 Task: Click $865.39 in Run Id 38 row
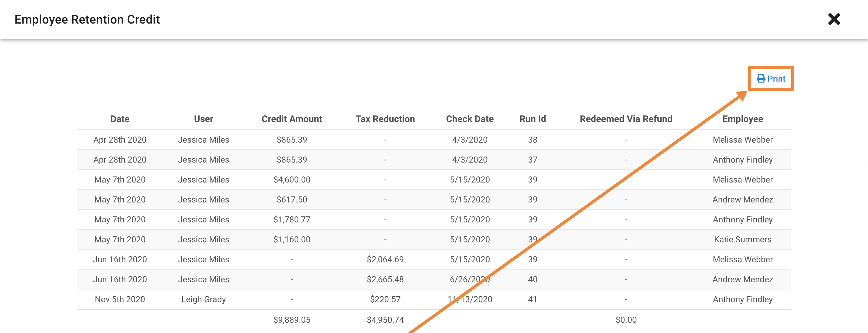click(x=292, y=140)
